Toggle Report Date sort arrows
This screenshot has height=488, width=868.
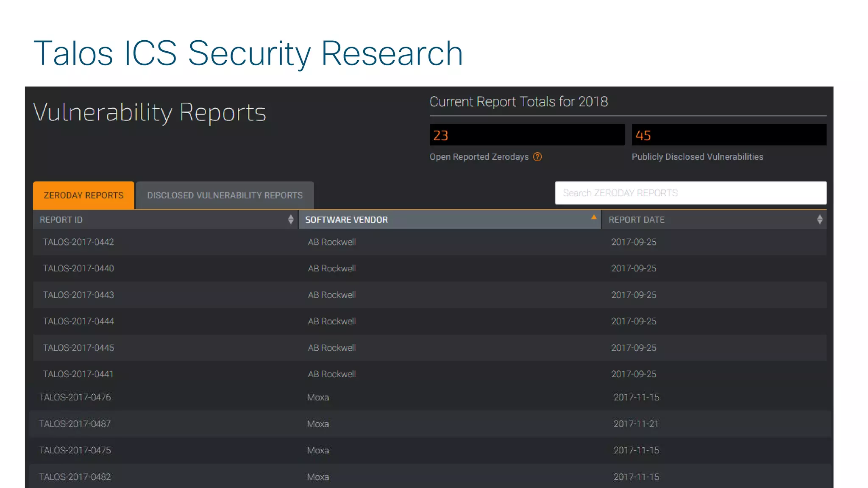(x=820, y=219)
